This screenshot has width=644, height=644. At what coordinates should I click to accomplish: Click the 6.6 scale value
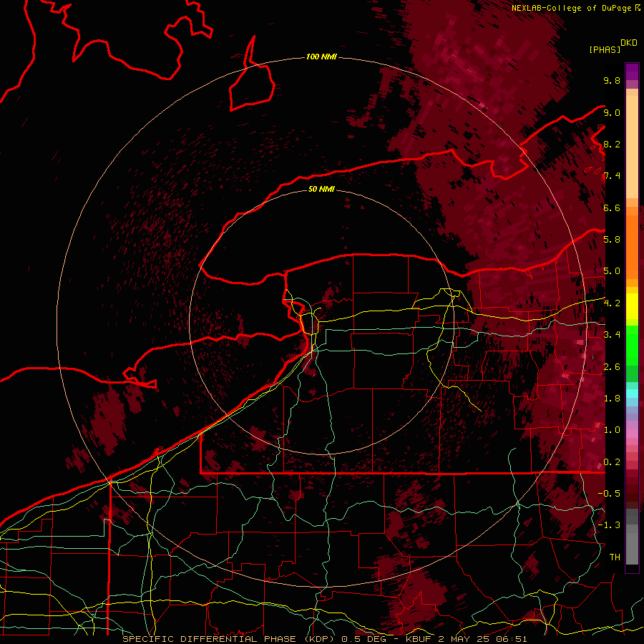point(612,208)
